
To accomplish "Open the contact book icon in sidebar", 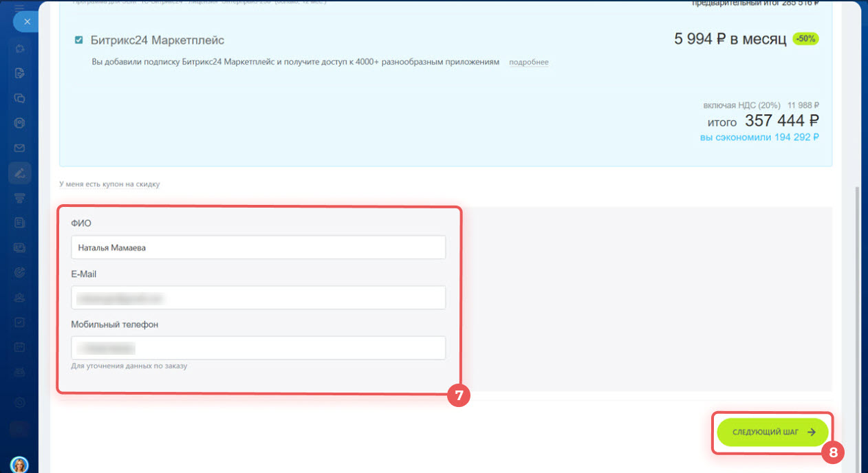I will 19,123.
